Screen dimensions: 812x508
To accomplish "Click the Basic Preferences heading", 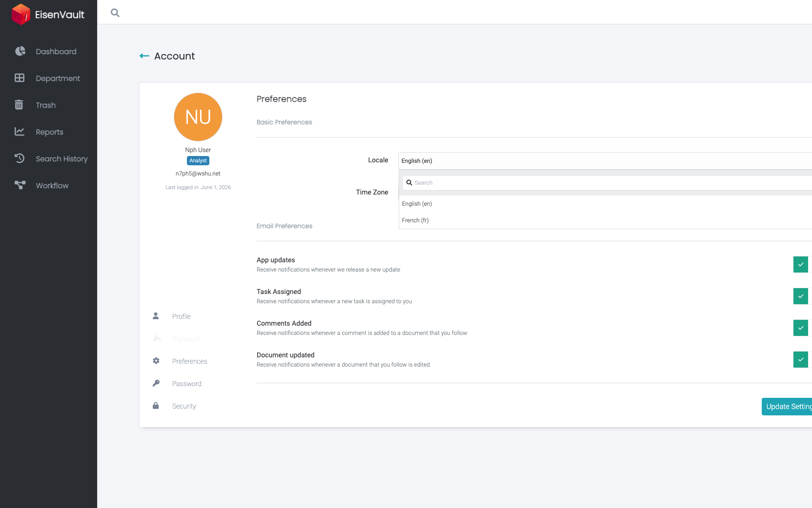I will [284, 122].
